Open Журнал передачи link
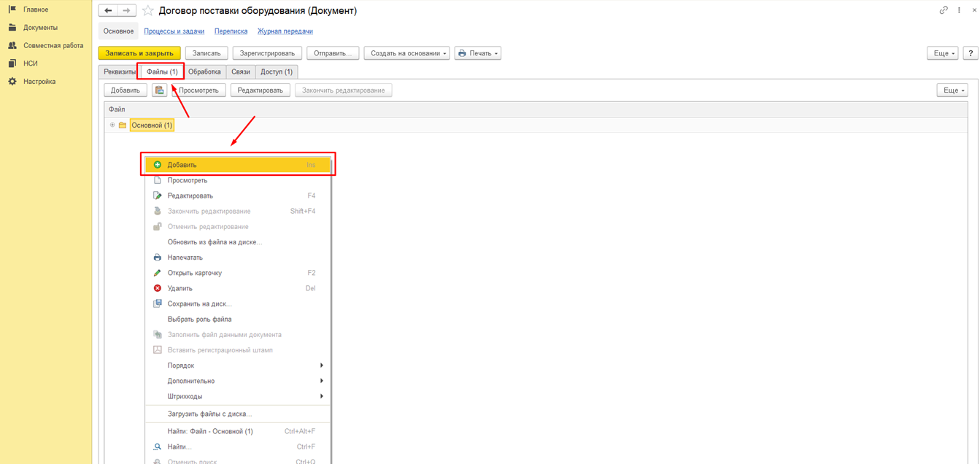 (285, 31)
